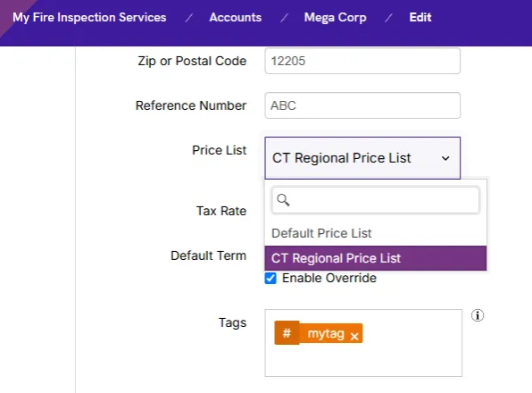Screen dimensions: 532x393
Task: Click the info icon beside Tags
Action: click(x=477, y=315)
